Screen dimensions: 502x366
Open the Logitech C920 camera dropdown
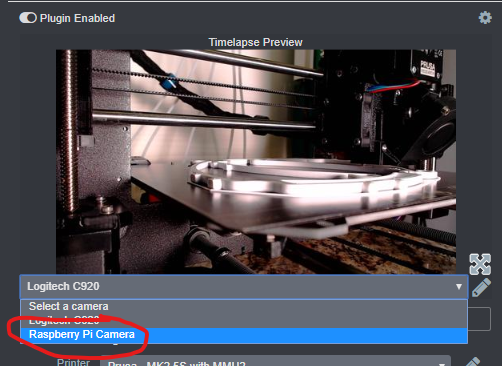(244, 287)
